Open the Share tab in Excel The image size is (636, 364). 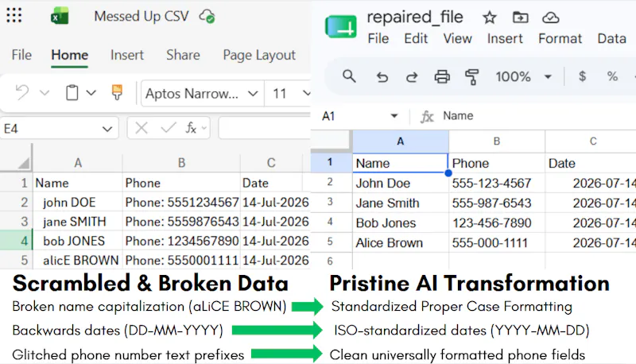183,55
